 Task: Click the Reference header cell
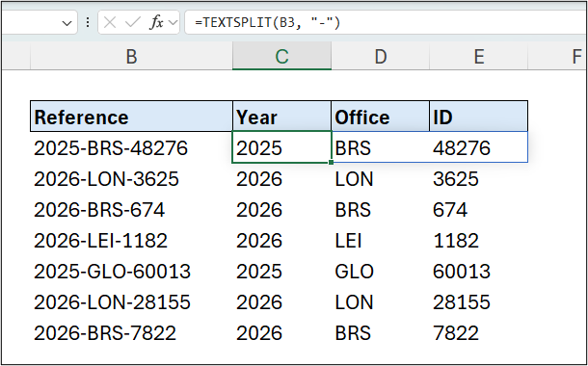click(131, 117)
